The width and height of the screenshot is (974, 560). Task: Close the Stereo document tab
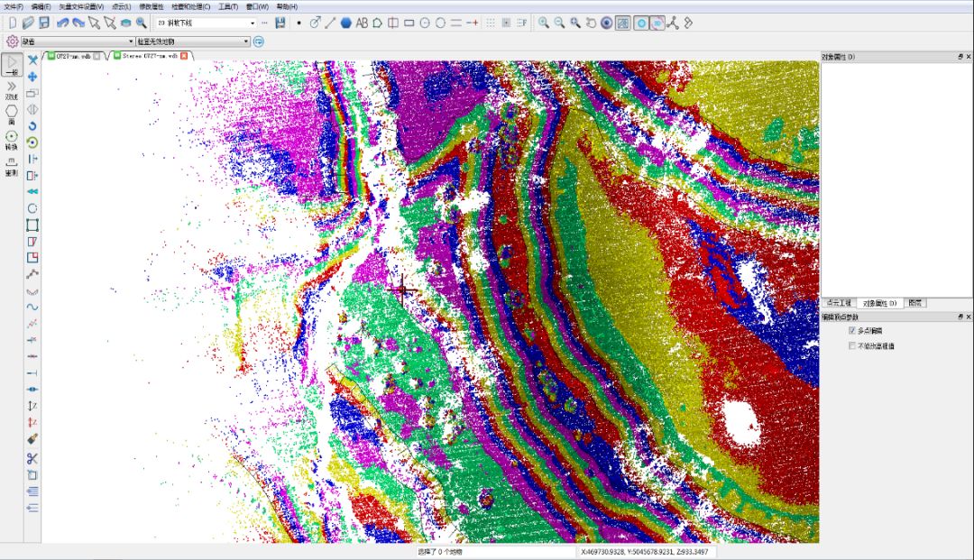(x=184, y=56)
